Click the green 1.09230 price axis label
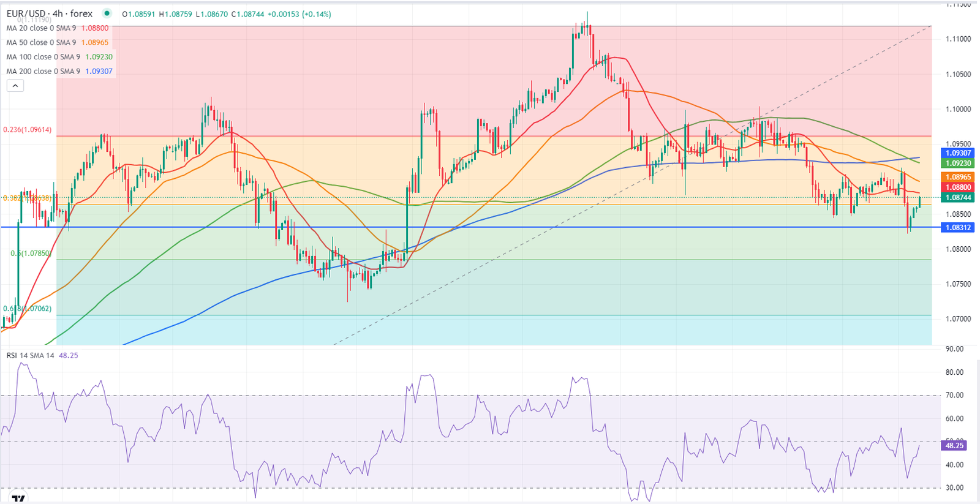The image size is (980, 504). tap(958, 164)
